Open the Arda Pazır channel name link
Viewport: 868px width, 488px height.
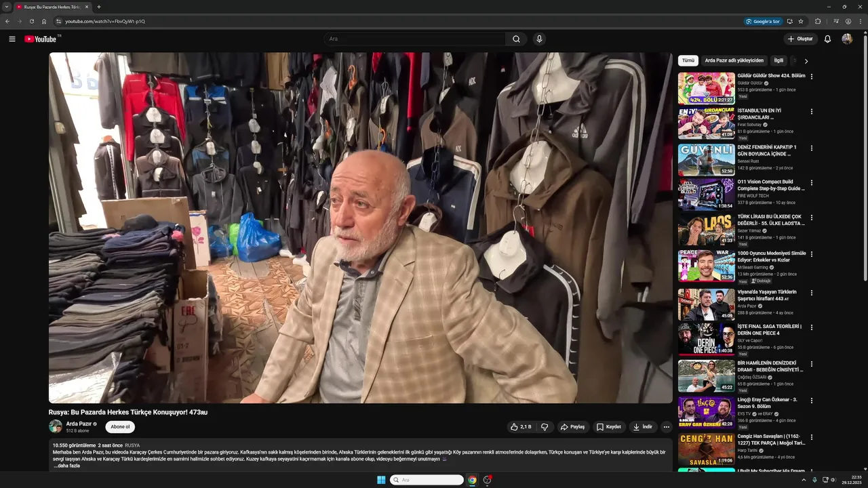(x=79, y=424)
